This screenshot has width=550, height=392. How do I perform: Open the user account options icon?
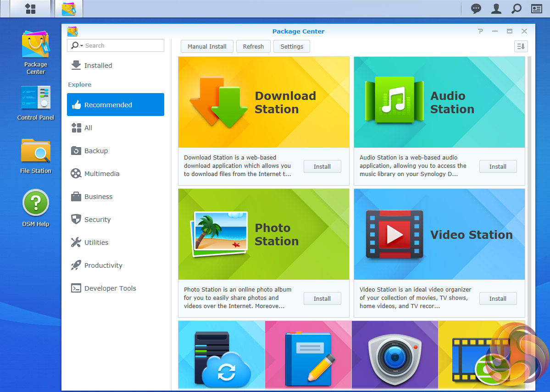pos(496,8)
